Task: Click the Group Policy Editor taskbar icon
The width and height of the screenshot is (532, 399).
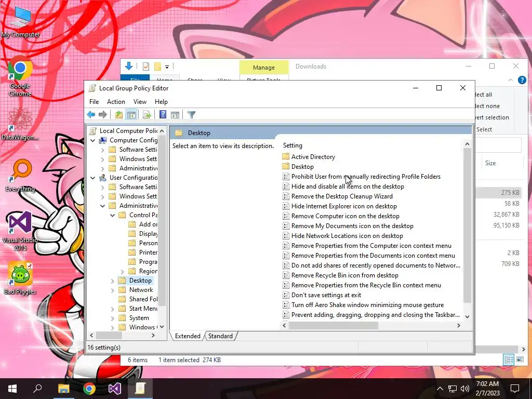Action: [140, 389]
